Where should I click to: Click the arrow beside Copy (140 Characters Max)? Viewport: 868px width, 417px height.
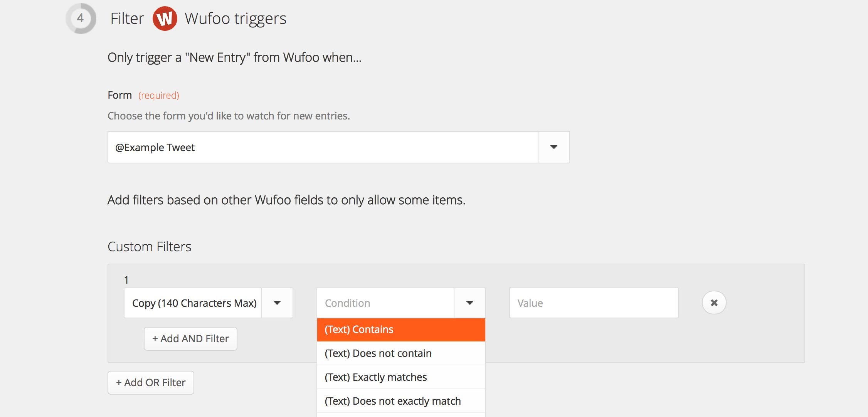(x=277, y=303)
